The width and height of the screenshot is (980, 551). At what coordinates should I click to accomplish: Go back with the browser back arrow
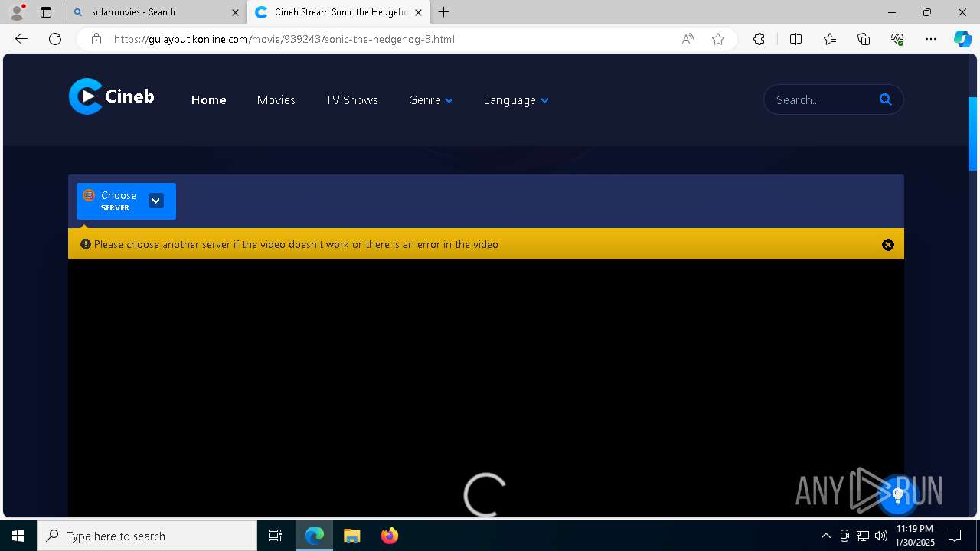tap(21, 39)
